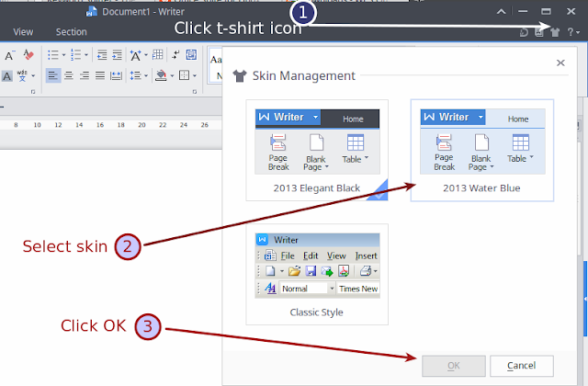Click the Asian Layout text scaling icon
Screen dimensions: 588x386
point(135,55)
